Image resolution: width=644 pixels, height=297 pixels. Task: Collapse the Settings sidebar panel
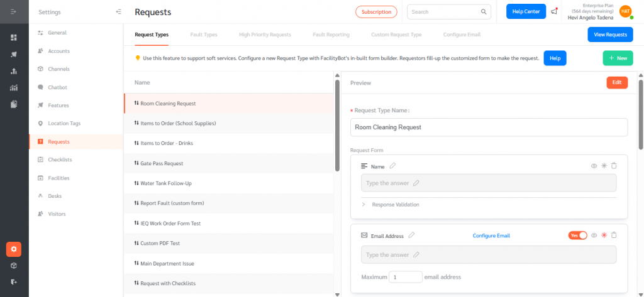[x=119, y=12]
